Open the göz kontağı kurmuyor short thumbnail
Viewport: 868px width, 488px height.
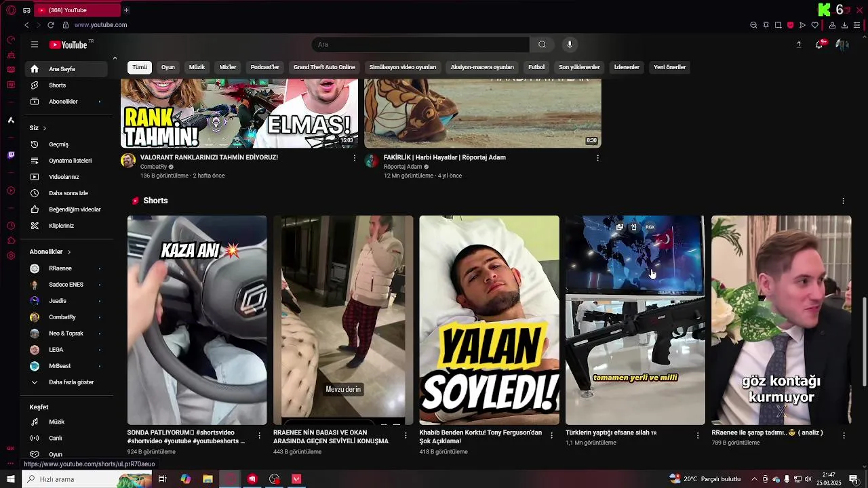(781, 320)
